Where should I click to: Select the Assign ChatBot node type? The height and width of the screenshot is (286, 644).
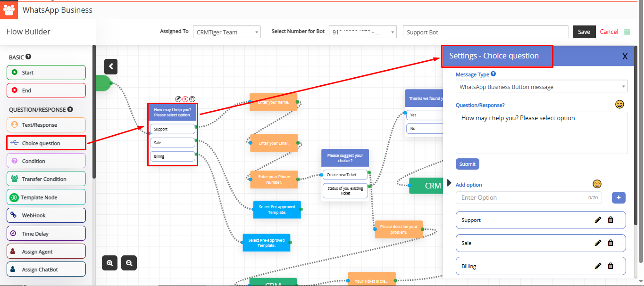(46, 270)
